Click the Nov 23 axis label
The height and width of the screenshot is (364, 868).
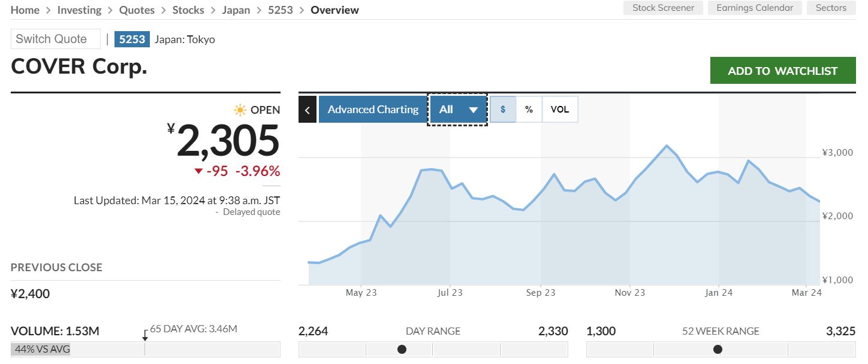pyautogui.click(x=630, y=293)
